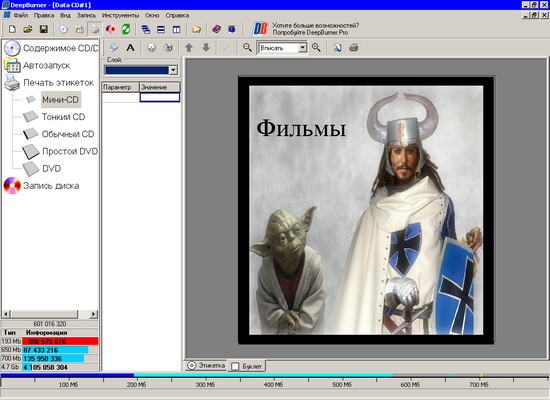This screenshot has width=550, height=400.
Task: Open the zoom 'Вписать' dropdown
Action: (302, 48)
